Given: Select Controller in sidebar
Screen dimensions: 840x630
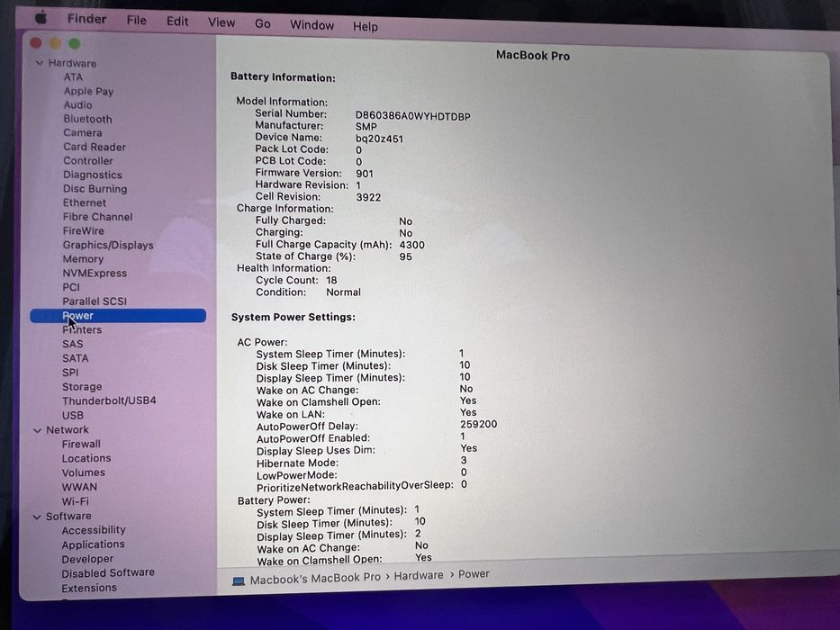Looking at the screenshot, I should pyautogui.click(x=88, y=161).
